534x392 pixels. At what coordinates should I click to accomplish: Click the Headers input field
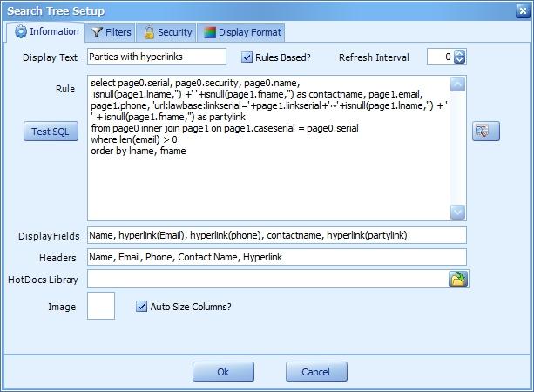click(x=277, y=257)
